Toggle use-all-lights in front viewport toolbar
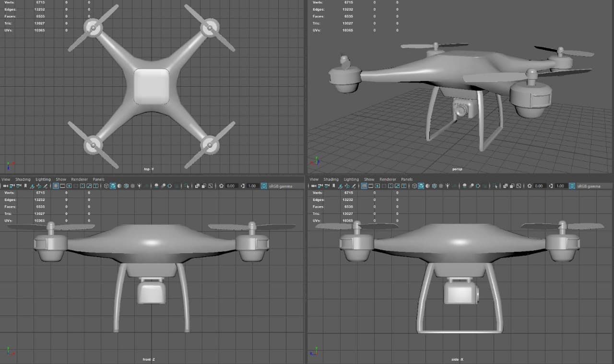The image size is (614, 364). point(139,186)
